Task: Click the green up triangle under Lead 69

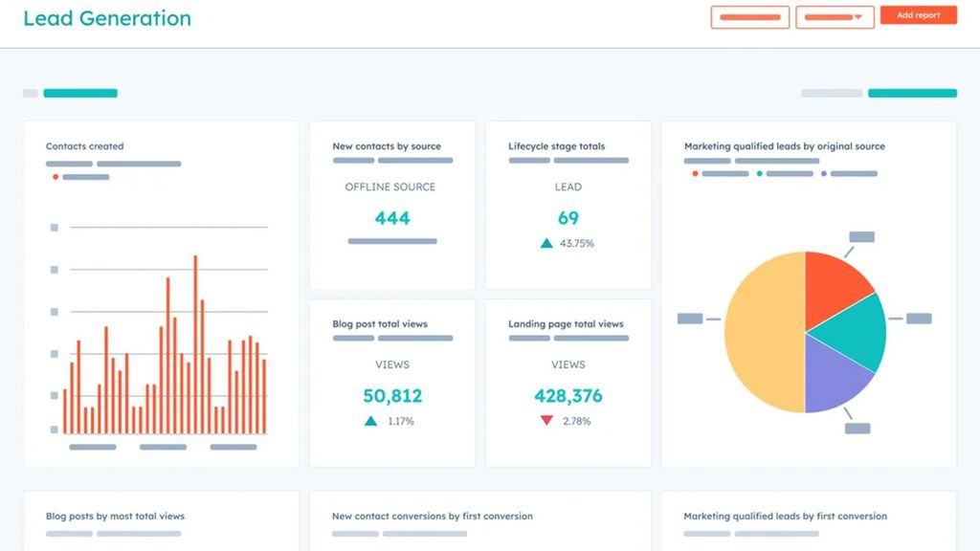Action: point(546,244)
